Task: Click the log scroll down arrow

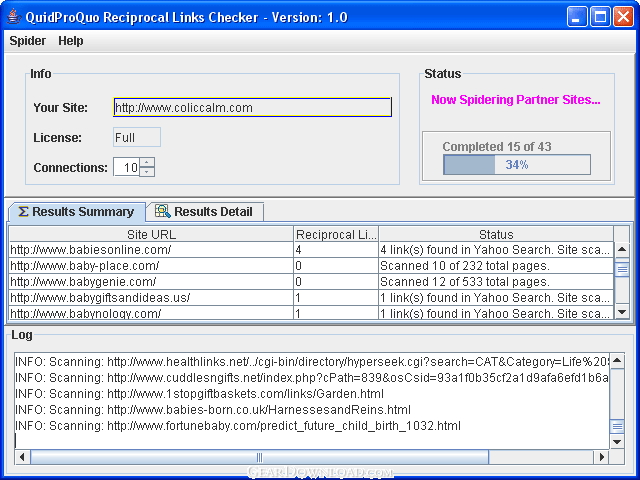Action: [x=617, y=442]
